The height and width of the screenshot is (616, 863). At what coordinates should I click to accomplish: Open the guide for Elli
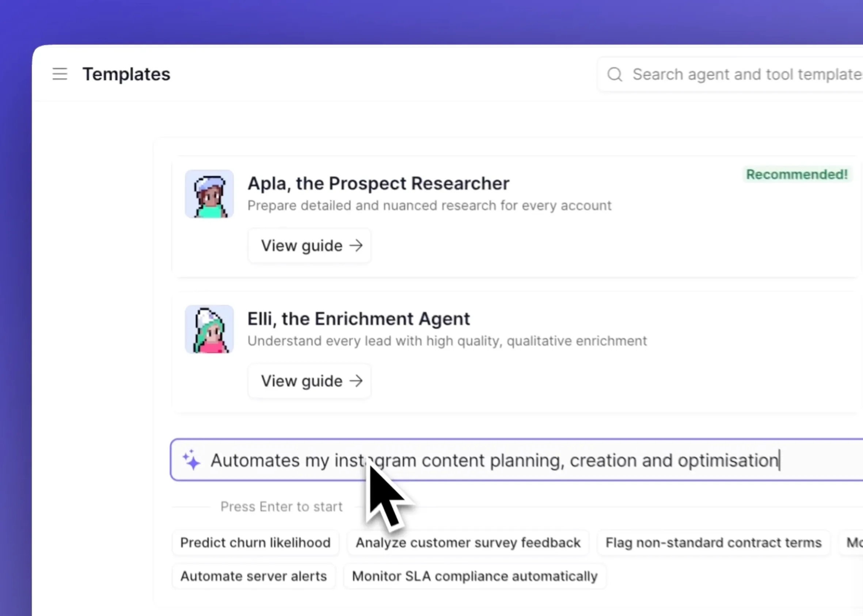pos(309,381)
